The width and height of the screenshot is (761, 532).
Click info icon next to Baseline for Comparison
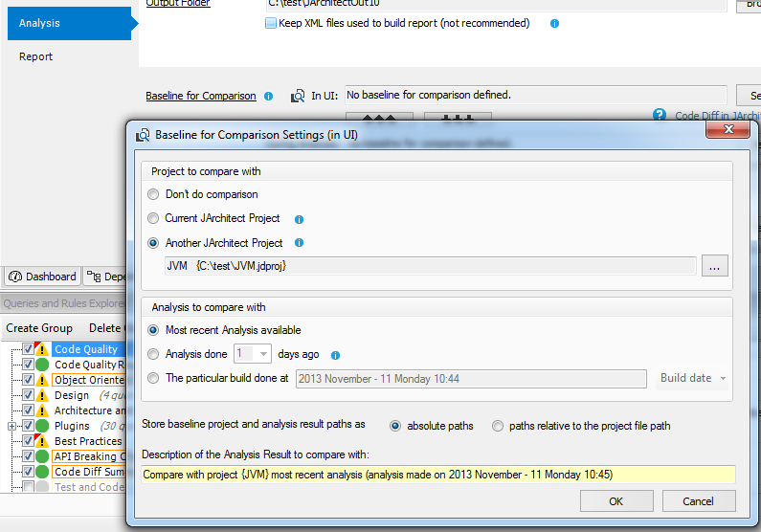coord(269,96)
